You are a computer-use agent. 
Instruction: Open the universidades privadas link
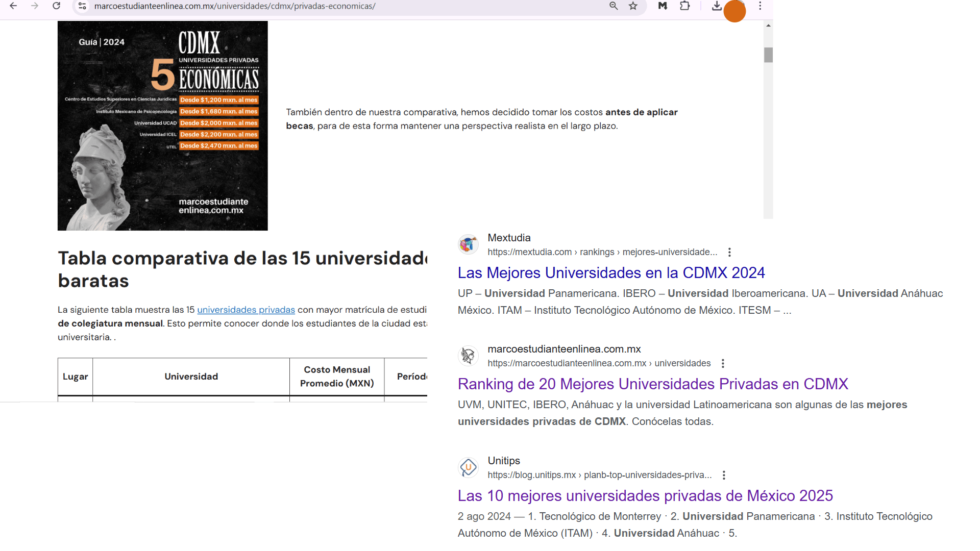point(246,310)
